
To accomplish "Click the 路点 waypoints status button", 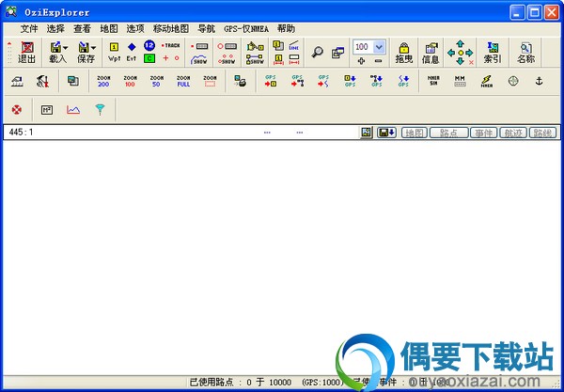I will (x=449, y=133).
